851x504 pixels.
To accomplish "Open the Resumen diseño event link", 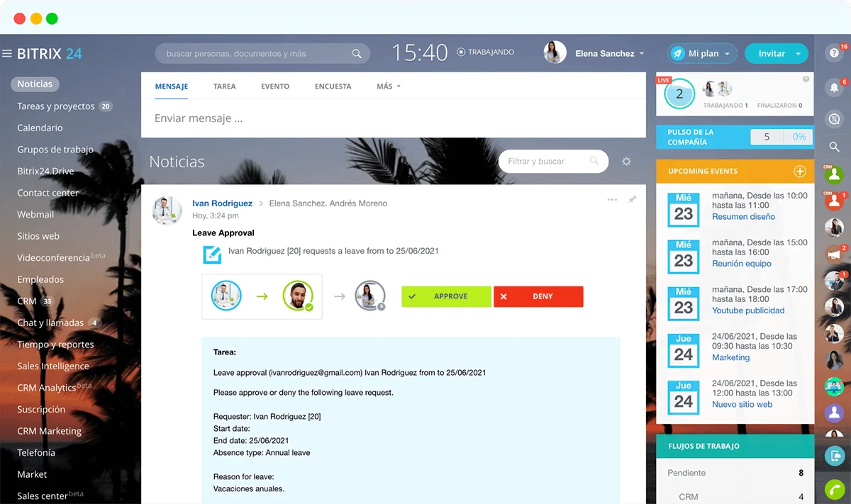I will (743, 217).
